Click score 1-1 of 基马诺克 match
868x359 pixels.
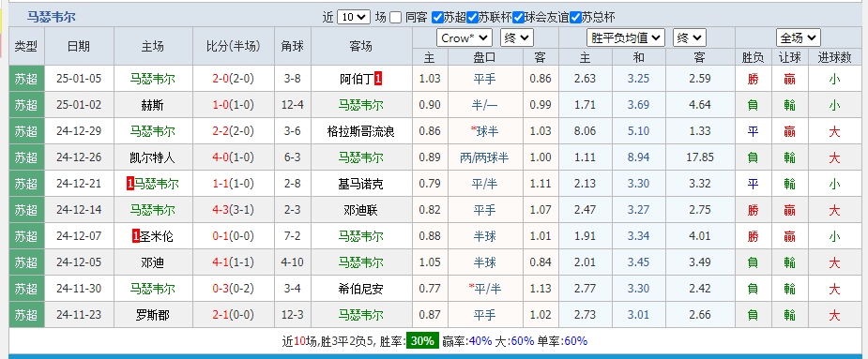pos(221,184)
